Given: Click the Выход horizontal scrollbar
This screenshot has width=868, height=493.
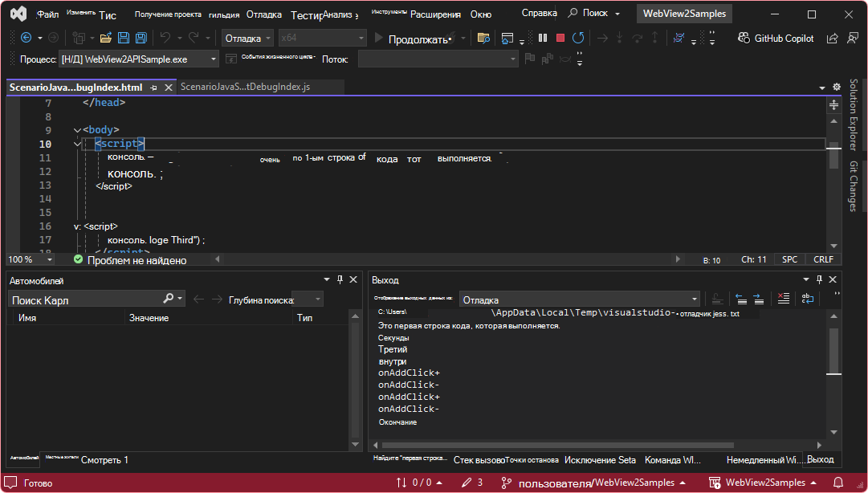Looking at the screenshot, I should pos(557,445).
